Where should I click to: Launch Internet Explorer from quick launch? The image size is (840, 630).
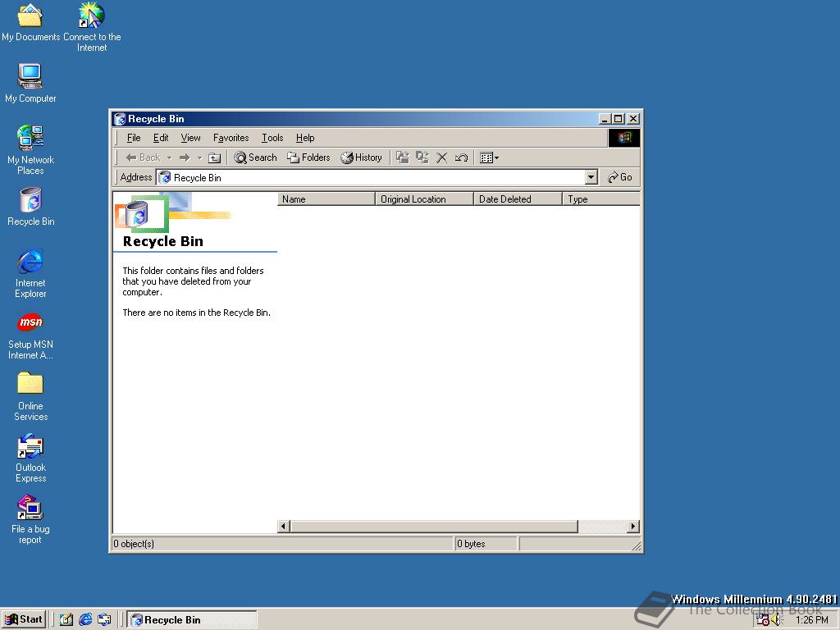(85, 619)
